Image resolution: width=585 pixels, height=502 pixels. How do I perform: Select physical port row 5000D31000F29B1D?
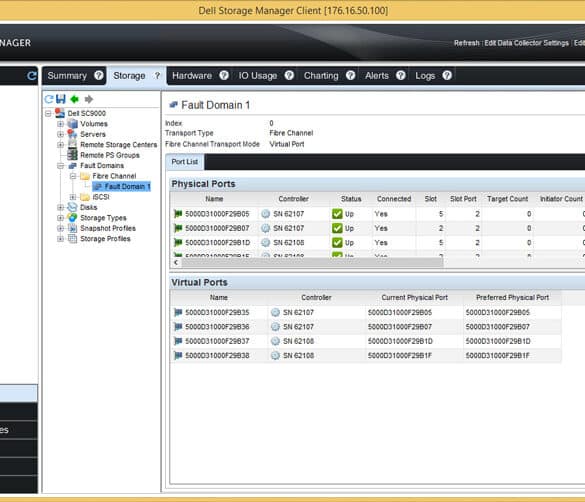(377, 243)
